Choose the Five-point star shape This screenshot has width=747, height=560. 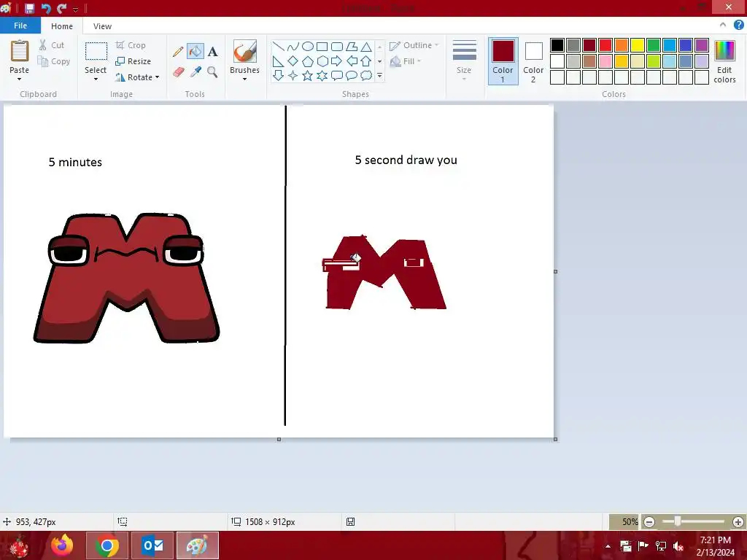308,75
